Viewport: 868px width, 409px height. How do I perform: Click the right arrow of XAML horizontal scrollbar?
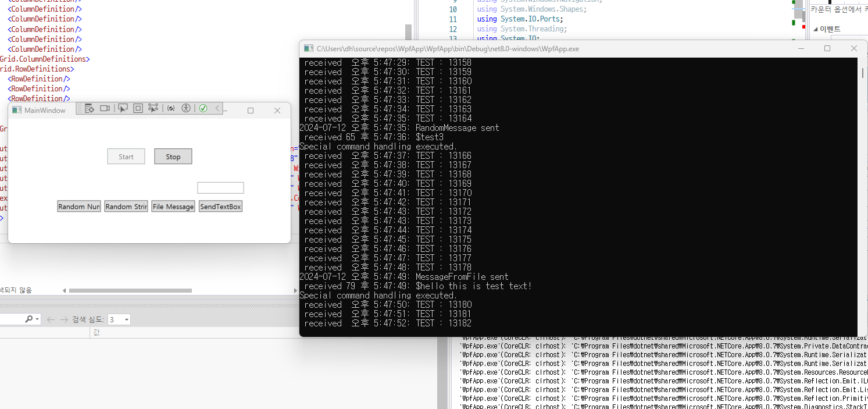click(x=295, y=290)
